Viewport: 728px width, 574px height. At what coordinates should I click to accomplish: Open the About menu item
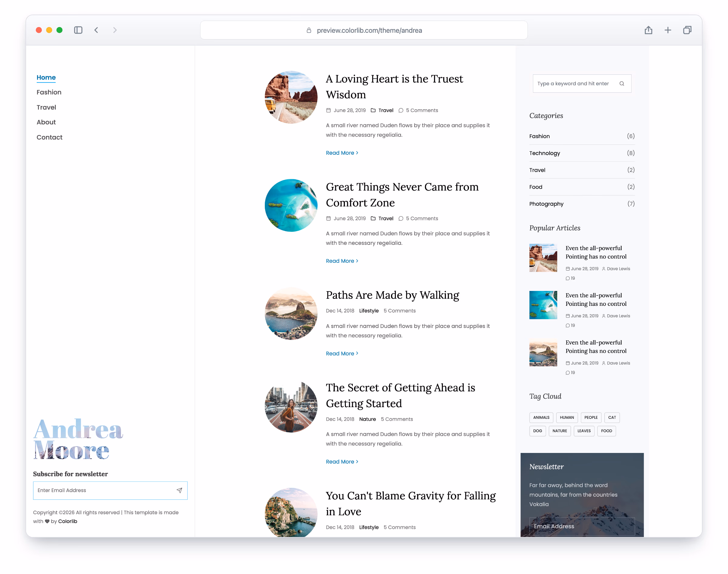pos(46,122)
